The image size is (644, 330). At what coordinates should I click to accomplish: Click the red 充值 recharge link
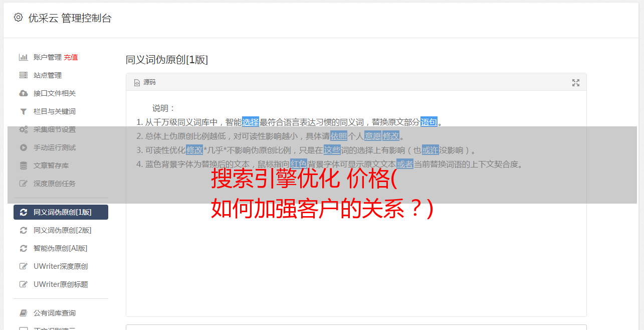(x=71, y=57)
